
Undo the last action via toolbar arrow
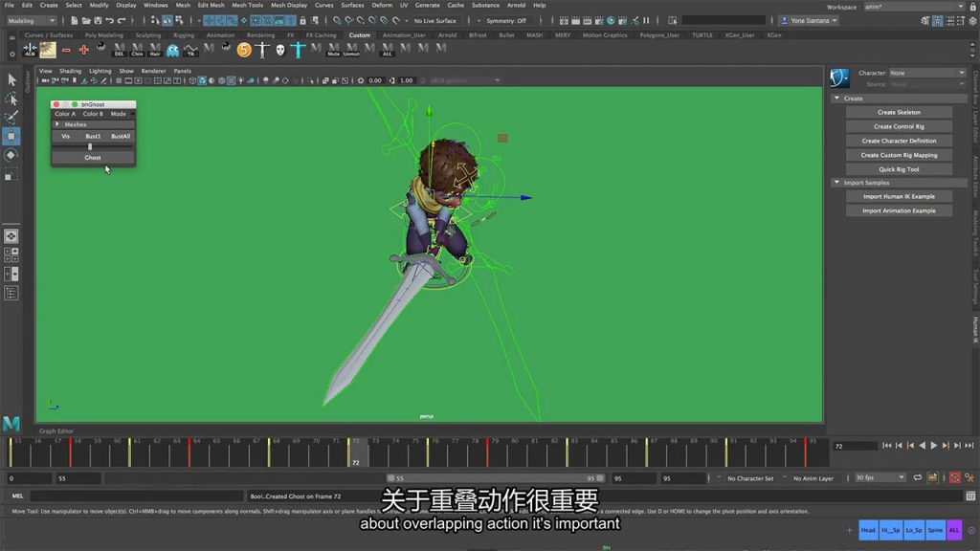pyautogui.click(x=109, y=21)
